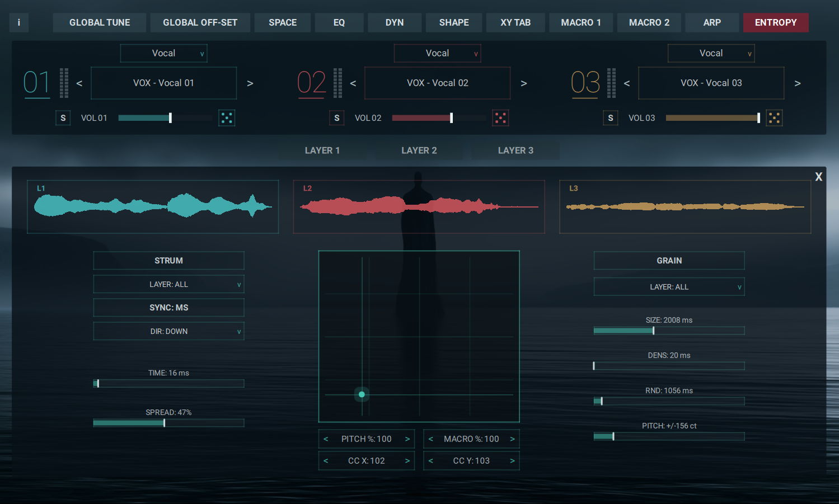Select next preset for layer 03
Viewport: 839px width, 504px height.
pyautogui.click(x=798, y=83)
